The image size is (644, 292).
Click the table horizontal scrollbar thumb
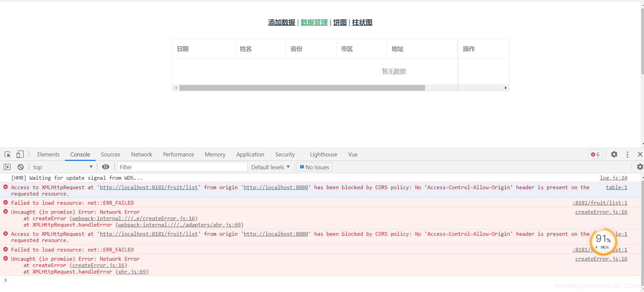coord(302,88)
